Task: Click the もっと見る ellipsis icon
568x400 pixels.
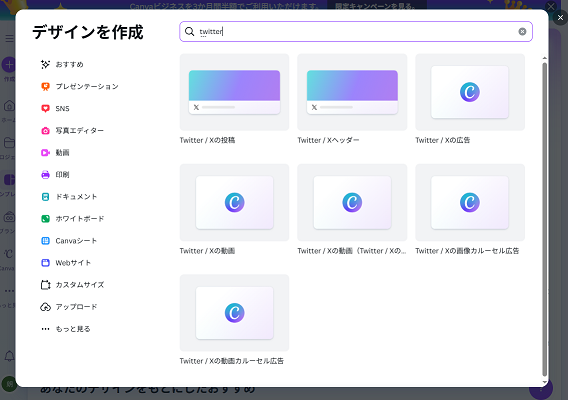Action: (x=45, y=329)
